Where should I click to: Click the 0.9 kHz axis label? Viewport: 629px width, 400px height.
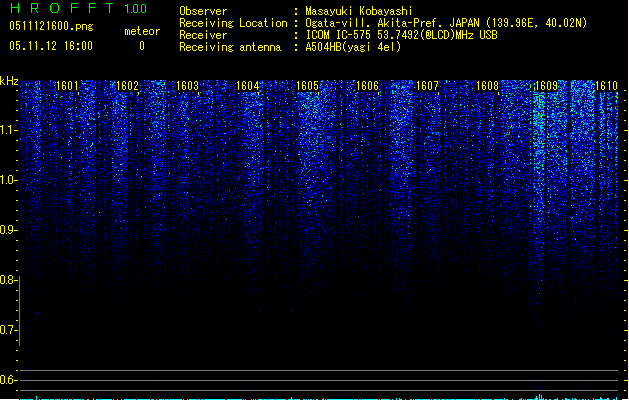[8, 230]
